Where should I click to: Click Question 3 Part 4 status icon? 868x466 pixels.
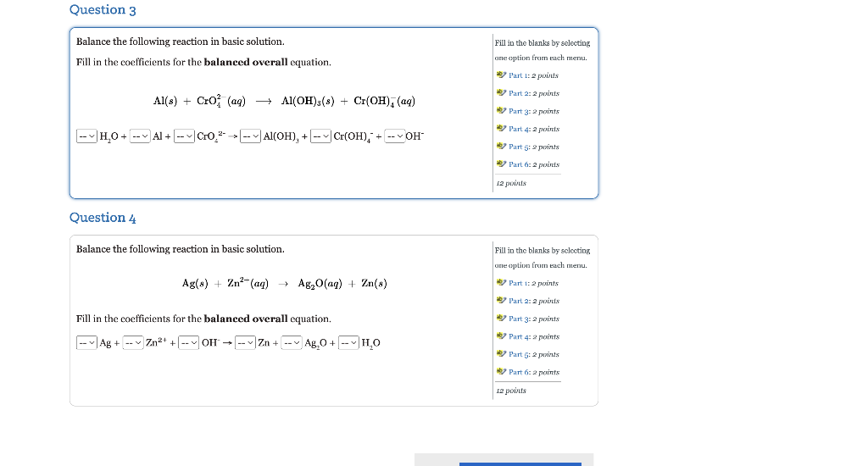[x=502, y=128]
